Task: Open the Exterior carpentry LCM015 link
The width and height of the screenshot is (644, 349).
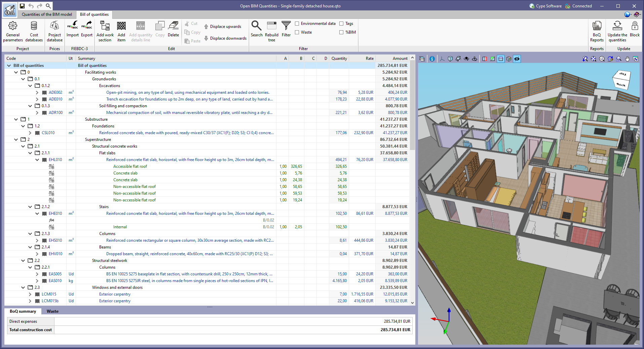Action: click(115, 294)
